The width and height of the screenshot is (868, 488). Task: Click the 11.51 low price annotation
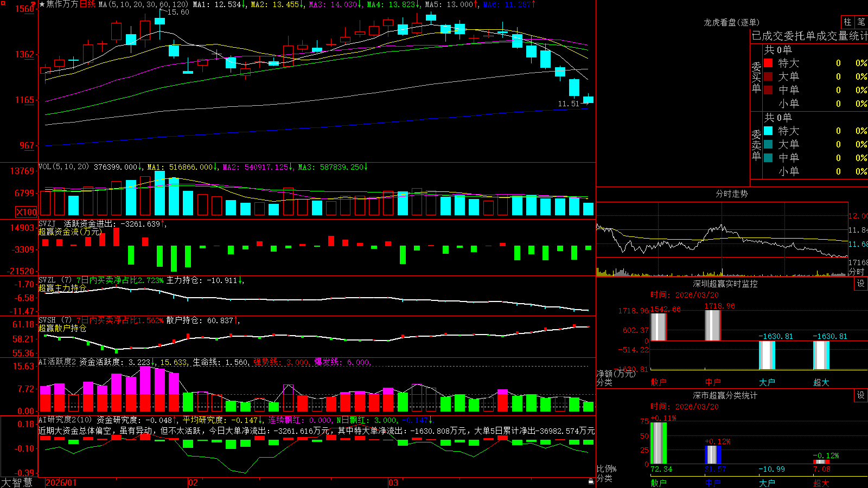coord(569,104)
